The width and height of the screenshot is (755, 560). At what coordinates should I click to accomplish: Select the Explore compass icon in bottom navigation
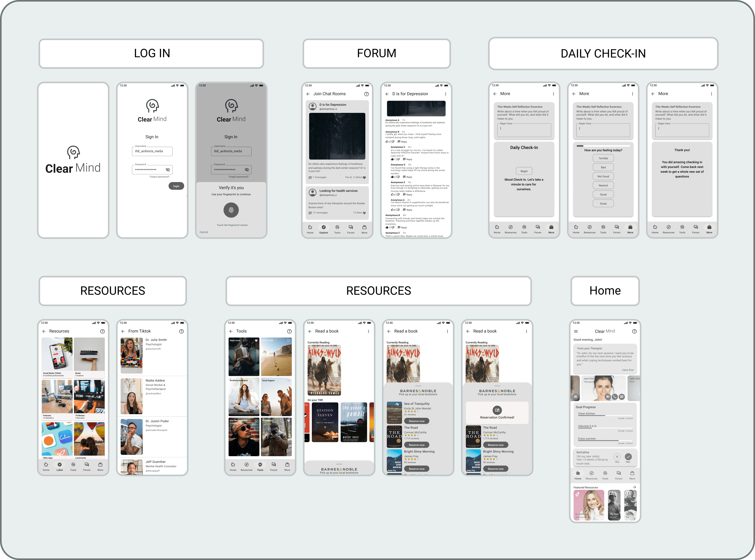324,228
